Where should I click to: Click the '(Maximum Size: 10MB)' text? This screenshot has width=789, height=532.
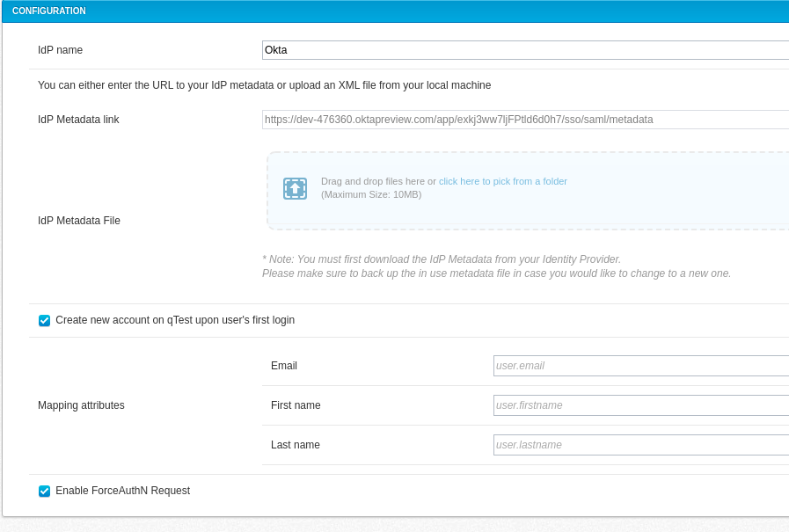coord(371,194)
